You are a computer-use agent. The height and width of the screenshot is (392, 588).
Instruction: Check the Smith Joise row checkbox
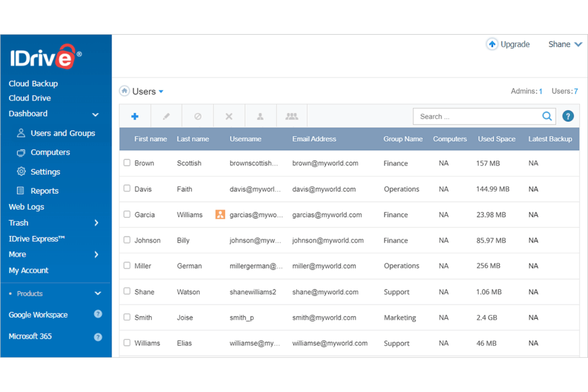click(x=127, y=317)
